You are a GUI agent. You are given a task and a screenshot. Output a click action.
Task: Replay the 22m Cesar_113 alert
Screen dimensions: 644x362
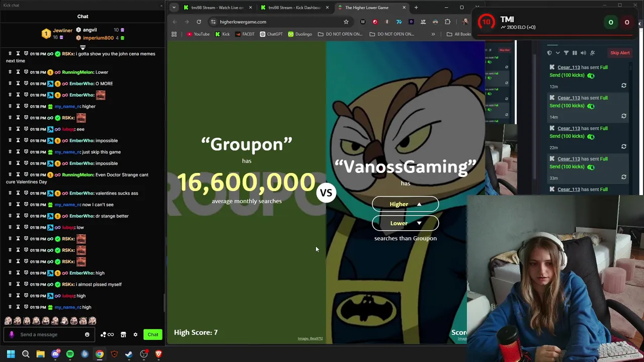click(624, 147)
